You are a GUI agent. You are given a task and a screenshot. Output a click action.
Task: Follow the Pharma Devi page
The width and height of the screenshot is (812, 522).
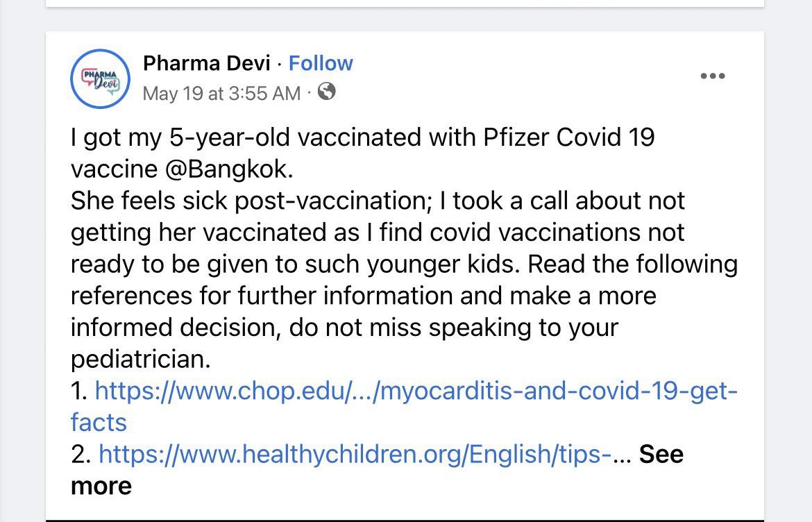click(321, 63)
